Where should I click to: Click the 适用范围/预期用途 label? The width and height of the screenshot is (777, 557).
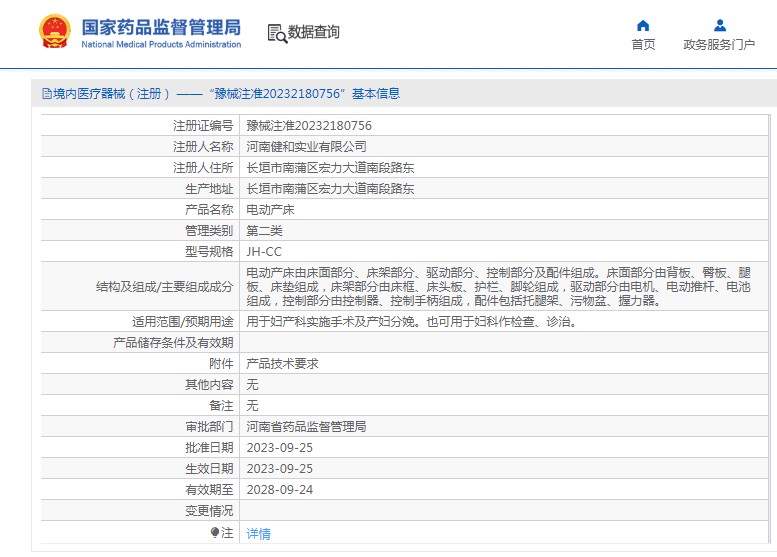click(182, 322)
